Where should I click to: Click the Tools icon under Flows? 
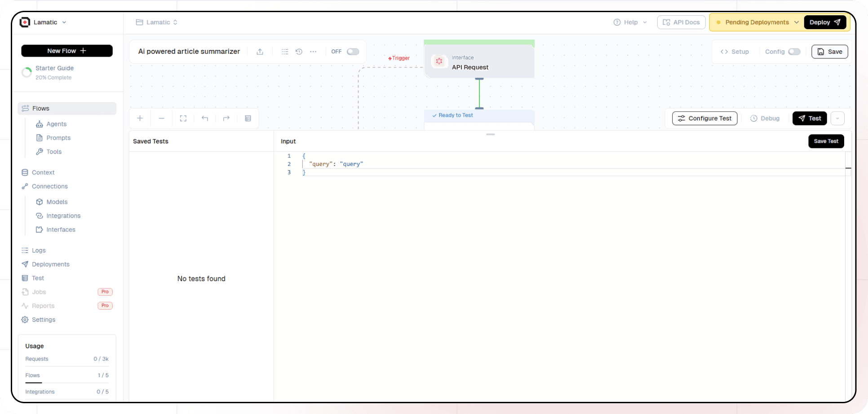(40, 152)
